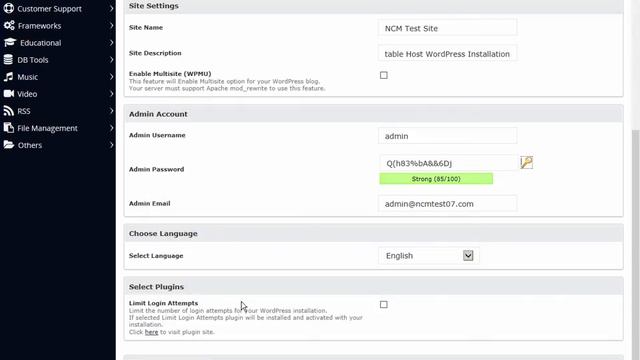Click 'here' link to visit plugin site
The height and width of the screenshot is (360, 640).
(151, 332)
